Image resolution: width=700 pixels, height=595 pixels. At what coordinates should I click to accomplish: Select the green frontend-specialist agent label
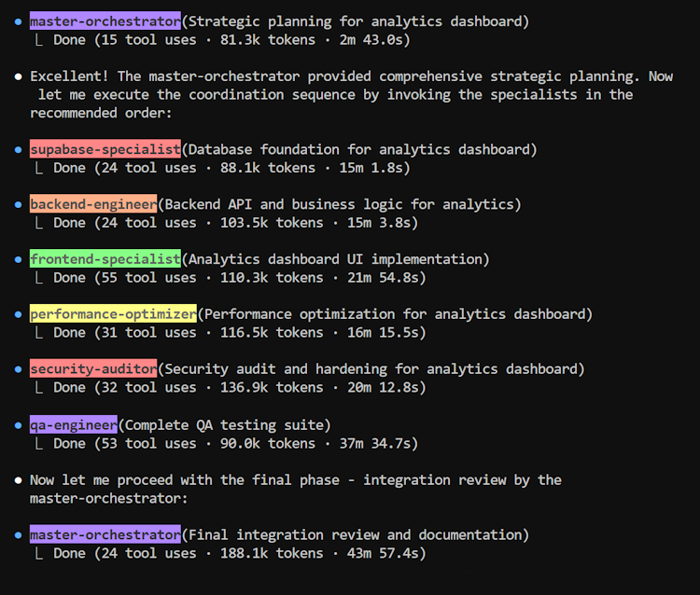(105, 258)
